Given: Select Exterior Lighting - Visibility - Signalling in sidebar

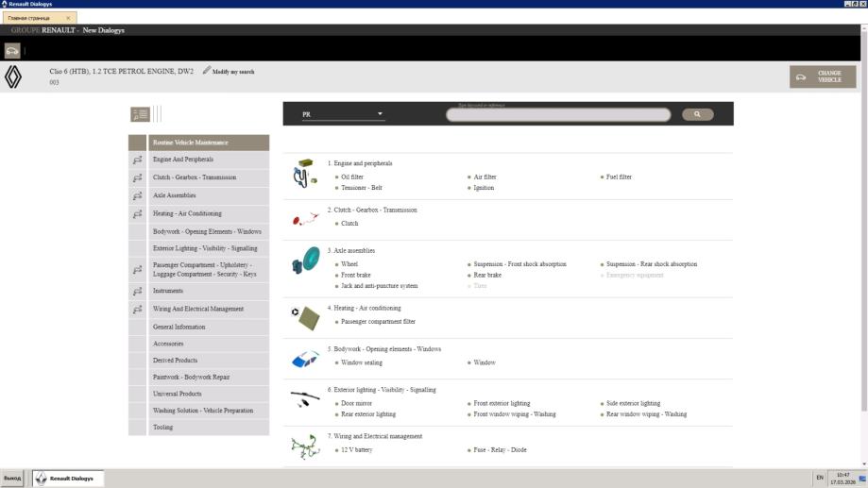Looking at the screenshot, I should coord(209,248).
